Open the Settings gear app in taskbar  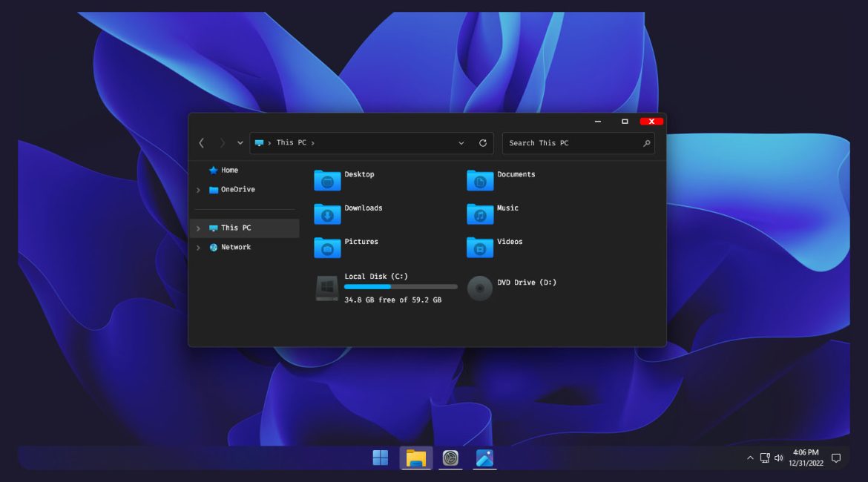point(450,458)
